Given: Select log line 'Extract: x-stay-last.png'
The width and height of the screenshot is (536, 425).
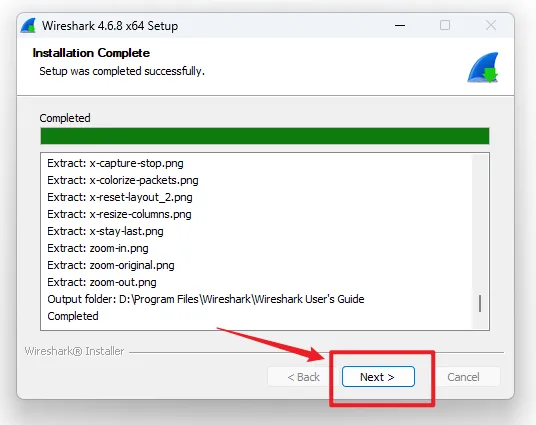Looking at the screenshot, I should (105, 231).
